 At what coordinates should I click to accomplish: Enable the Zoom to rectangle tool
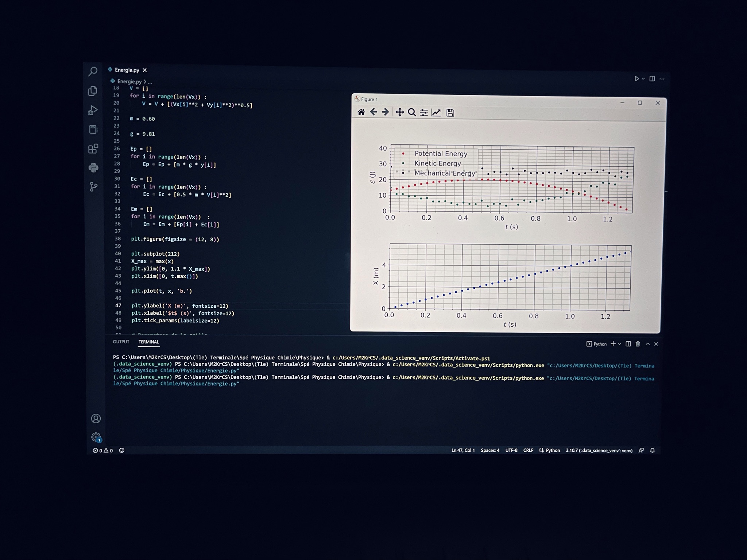coord(412,112)
